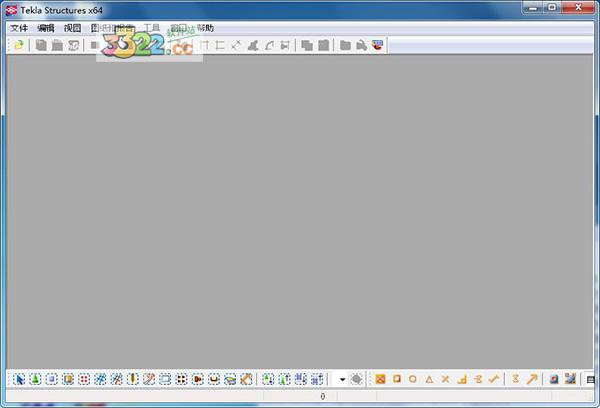Toggle snap to lines hourglass icon
The width and height of the screenshot is (600, 408).
click(515, 379)
